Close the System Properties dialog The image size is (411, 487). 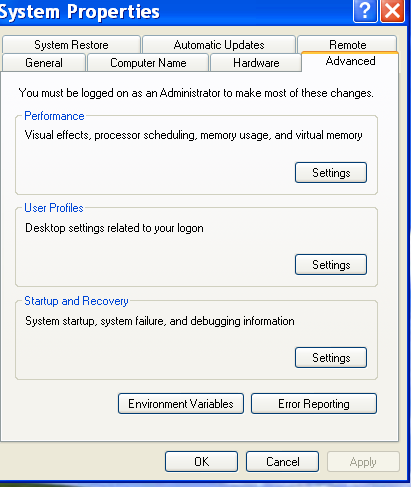[x=392, y=11]
